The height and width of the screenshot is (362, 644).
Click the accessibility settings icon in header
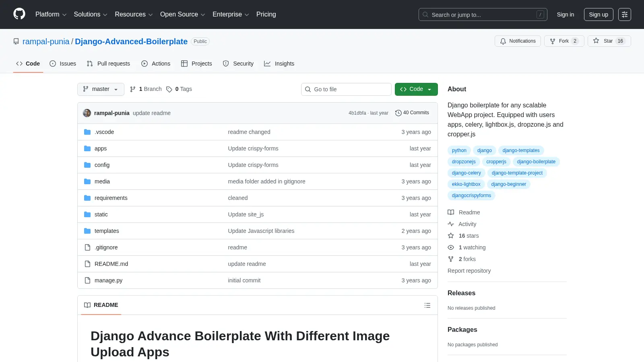[x=625, y=14]
